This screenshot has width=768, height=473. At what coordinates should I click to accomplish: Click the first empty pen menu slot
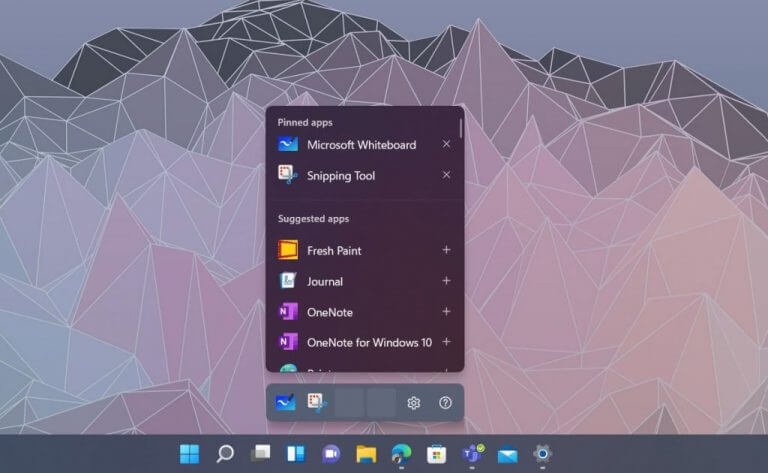coord(349,403)
